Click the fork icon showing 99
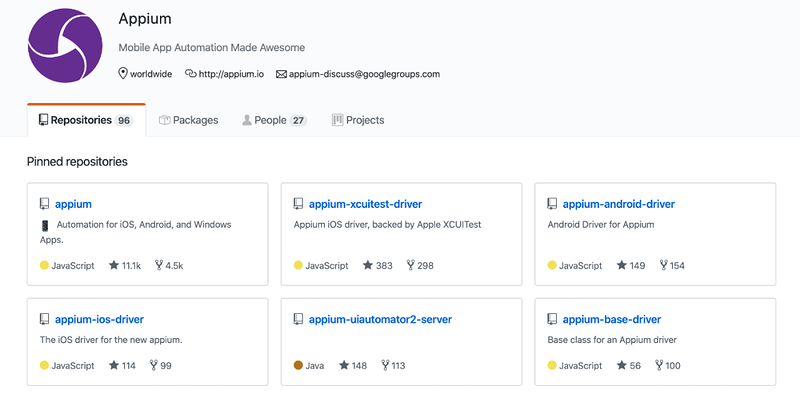800x402 pixels. point(154,365)
